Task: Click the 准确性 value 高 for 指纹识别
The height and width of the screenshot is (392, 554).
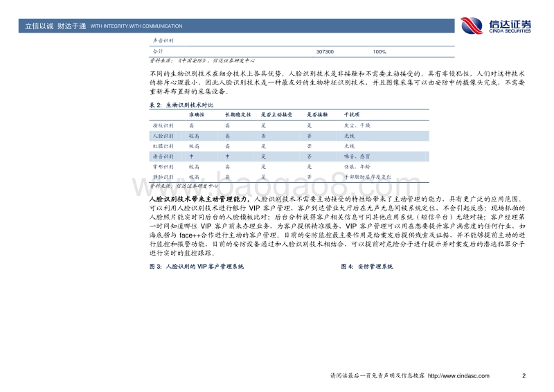Action: [x=191, y=125]
